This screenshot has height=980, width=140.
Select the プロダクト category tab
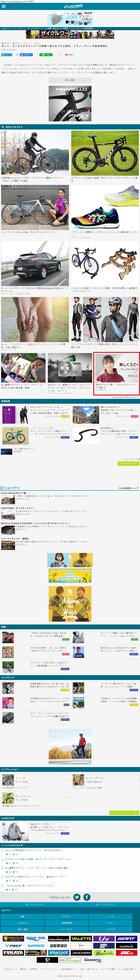click(x=67, y=916)
